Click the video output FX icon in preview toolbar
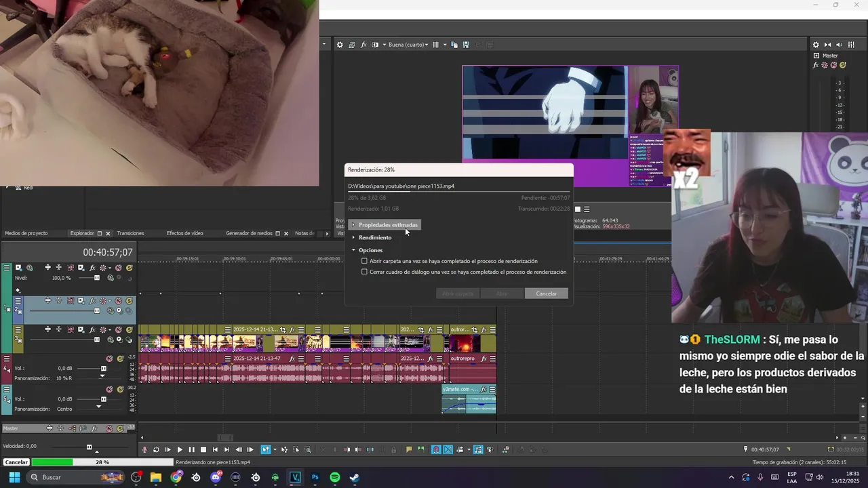This screenshot has width=868, height=488. coord(363,45)
